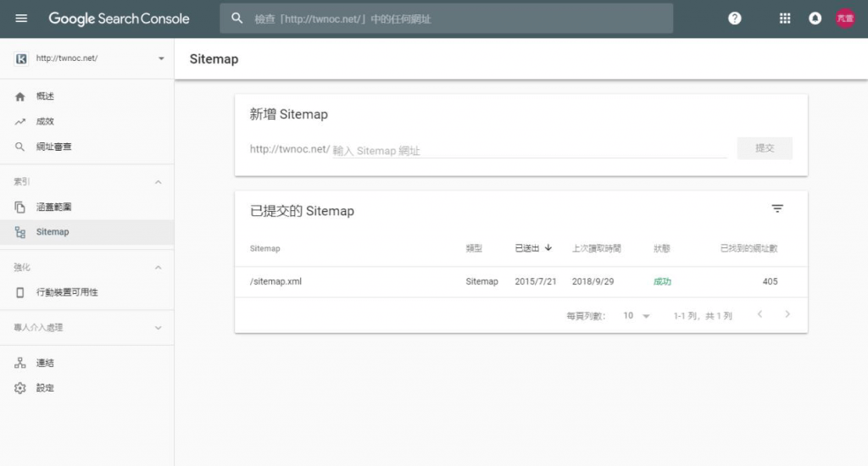Click the magnifier icon beside 網址審查
Screen dimensions: 868x466
20,147
